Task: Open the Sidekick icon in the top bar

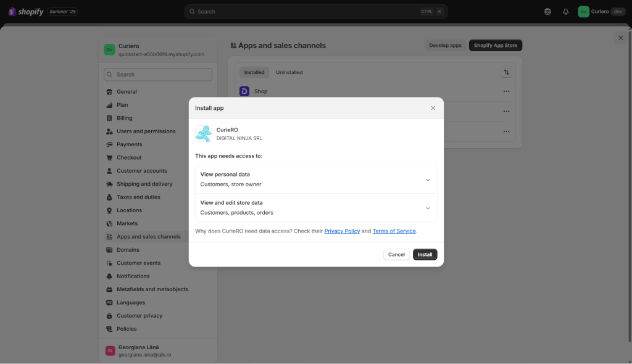Action: pyautogui.click(x=547, y=12)
